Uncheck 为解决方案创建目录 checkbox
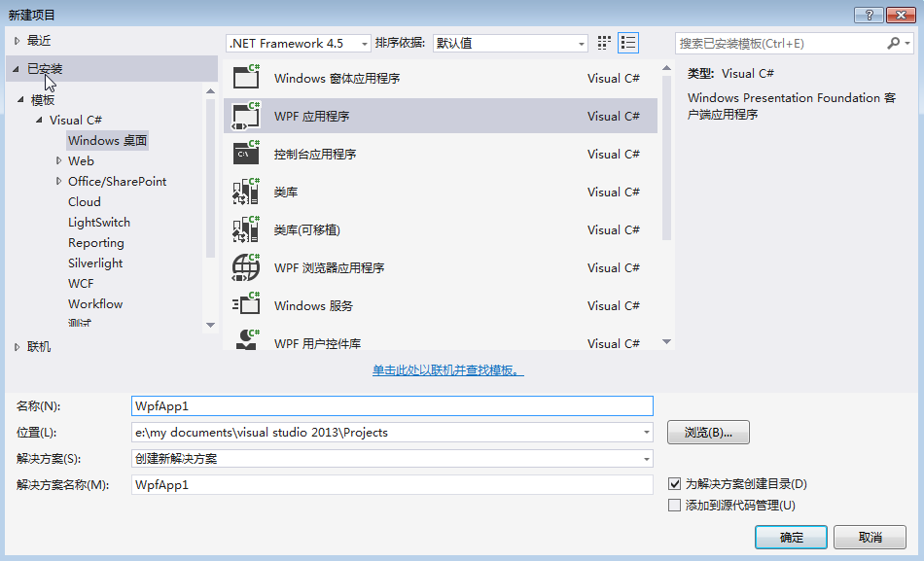Screen dimensions: 924x561 (x=675, y=484)
